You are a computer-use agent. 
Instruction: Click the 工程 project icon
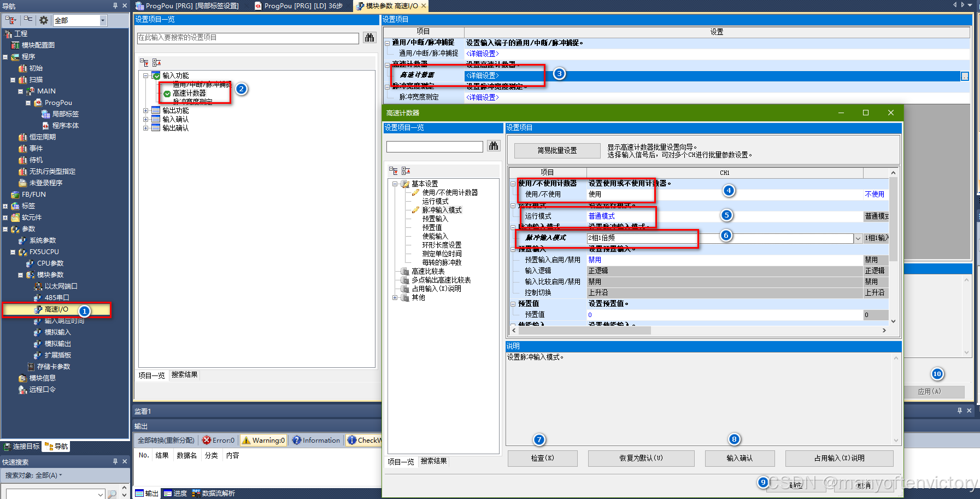pyautogui.click(x=8, y=34)
